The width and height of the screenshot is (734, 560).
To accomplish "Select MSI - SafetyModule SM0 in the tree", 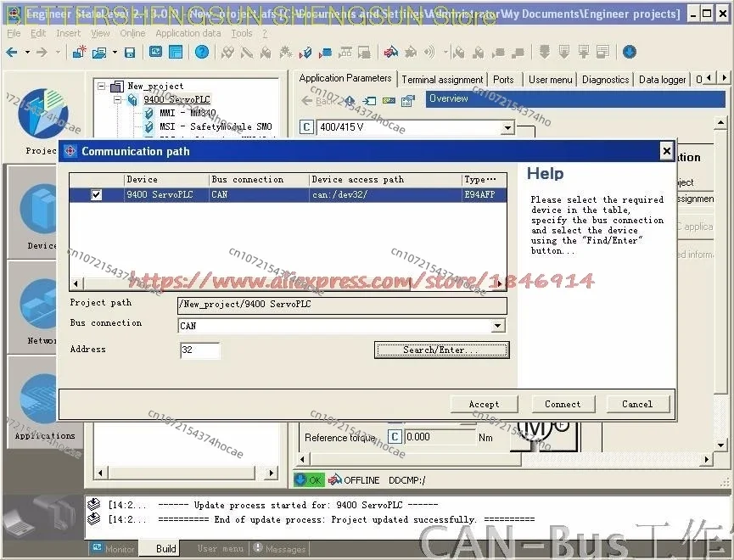I will tap(216, 126).
